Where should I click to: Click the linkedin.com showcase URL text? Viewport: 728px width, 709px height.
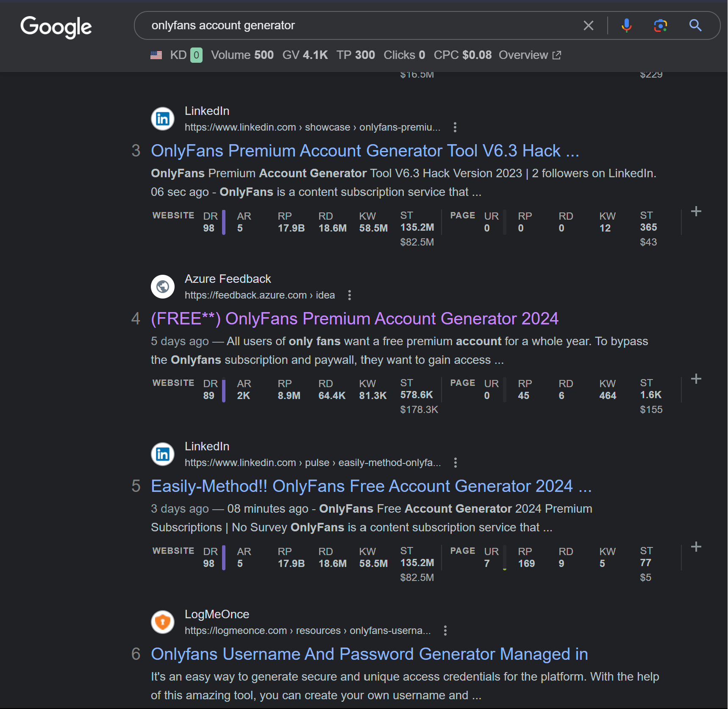click(313, 127)
